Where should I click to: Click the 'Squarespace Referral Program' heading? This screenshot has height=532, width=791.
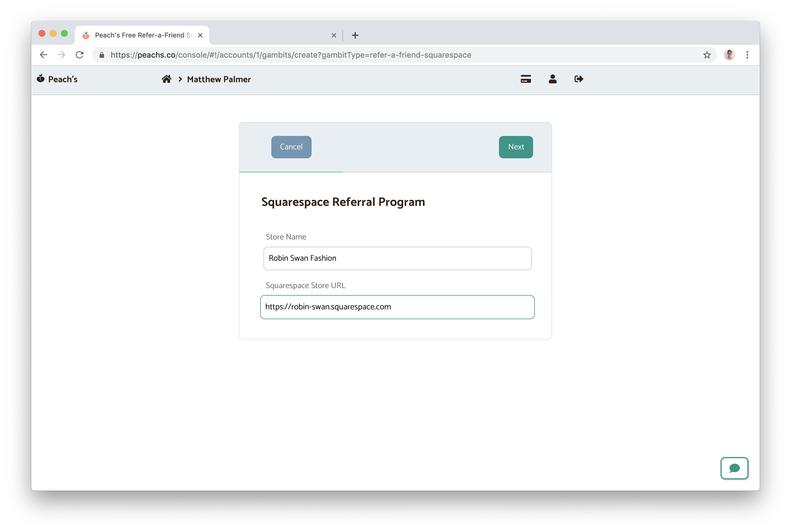pos(343,202)
